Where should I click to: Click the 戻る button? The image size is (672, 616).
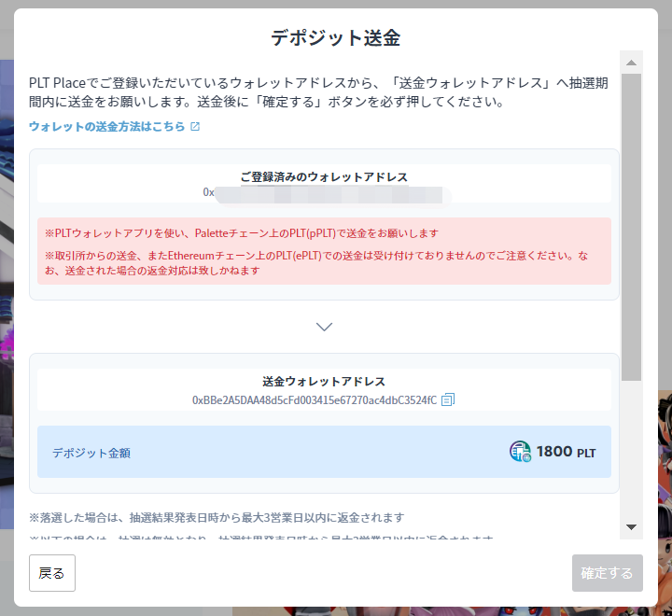(52, 573)
